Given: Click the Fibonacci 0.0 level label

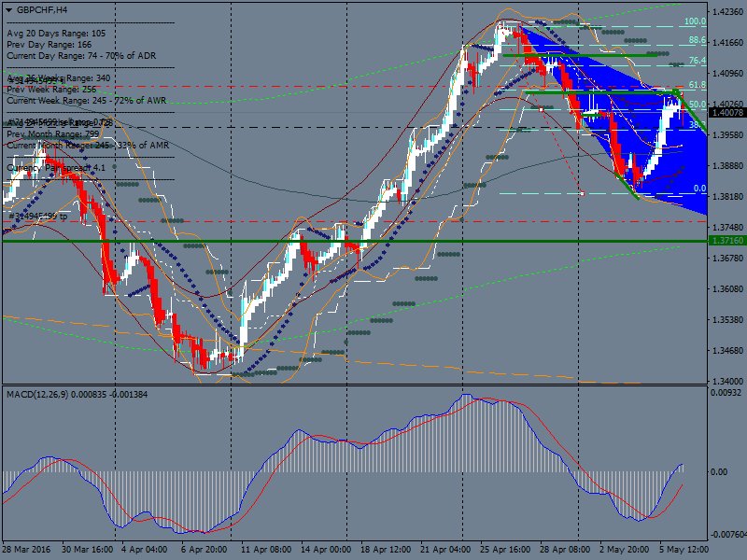Looking at the screenshot, I should point(699,189).
